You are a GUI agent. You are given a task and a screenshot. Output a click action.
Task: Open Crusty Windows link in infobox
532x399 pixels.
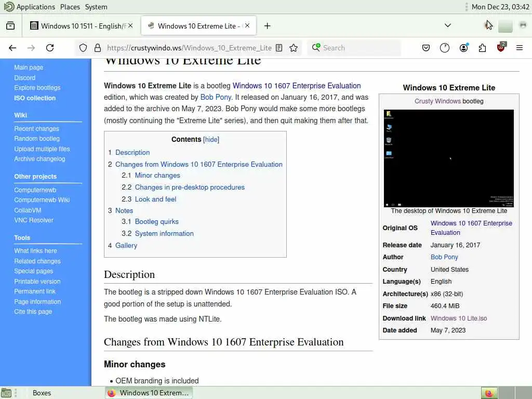point(437,101)
